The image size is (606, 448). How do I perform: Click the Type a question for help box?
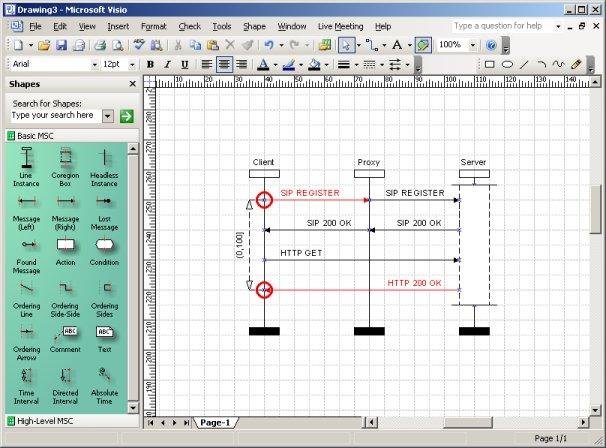(501, 26)
